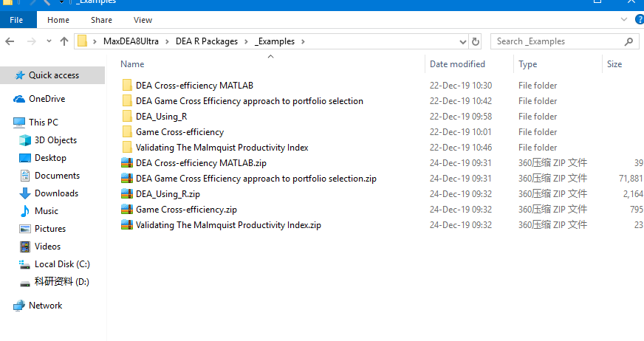Image resolution: width=644 pixels, height=341 pixels.
Task: Click the search magnifier icon
Action: (628, 41)
